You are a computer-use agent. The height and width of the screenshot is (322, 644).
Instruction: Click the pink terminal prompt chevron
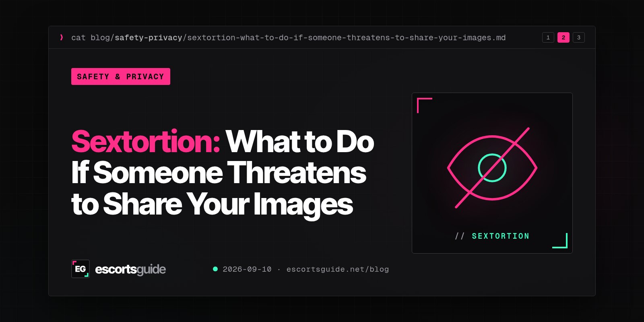(62, 37)
